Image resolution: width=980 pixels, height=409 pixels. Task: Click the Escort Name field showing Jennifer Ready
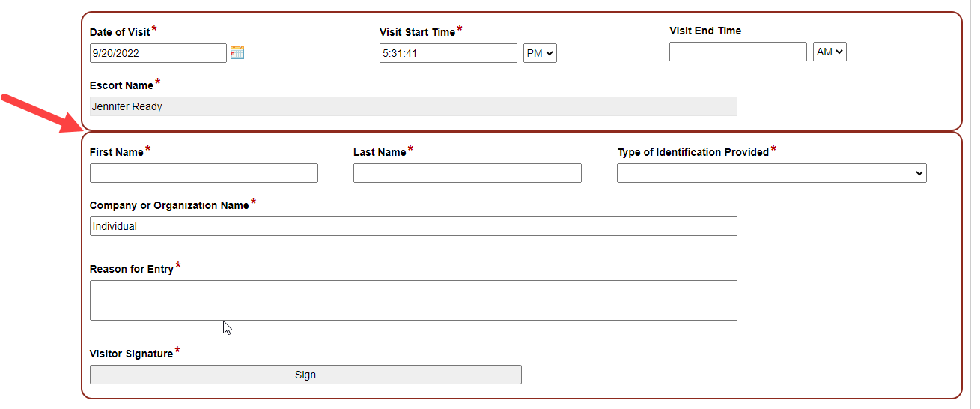point(413,106)
